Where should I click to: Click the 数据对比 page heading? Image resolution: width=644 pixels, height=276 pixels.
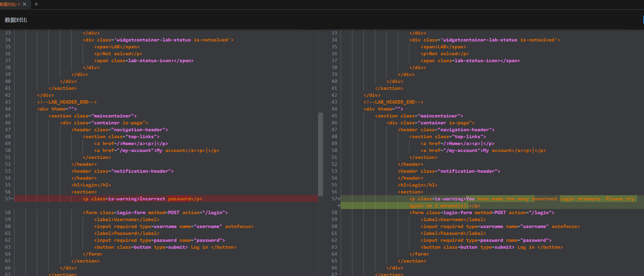(x=16, y=20)
